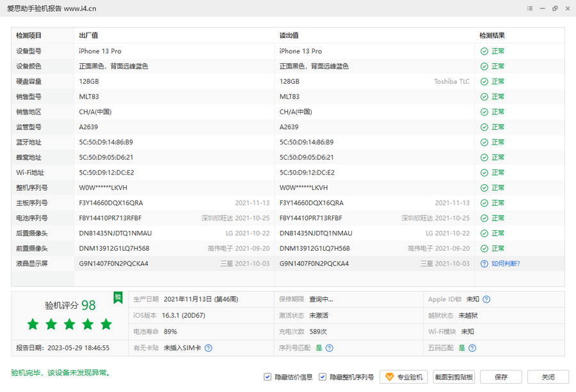
Task: Click 出厂值 column header
Action: point(88,36)
